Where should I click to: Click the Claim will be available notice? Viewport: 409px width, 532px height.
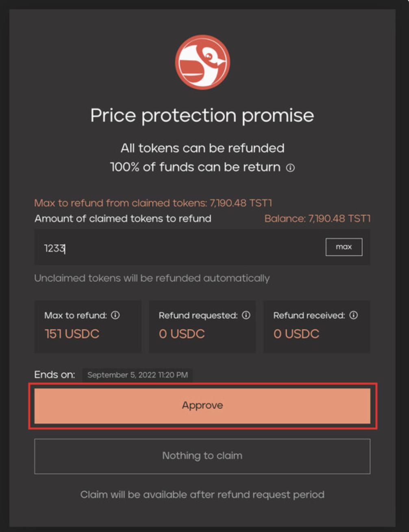coord(202,495)
